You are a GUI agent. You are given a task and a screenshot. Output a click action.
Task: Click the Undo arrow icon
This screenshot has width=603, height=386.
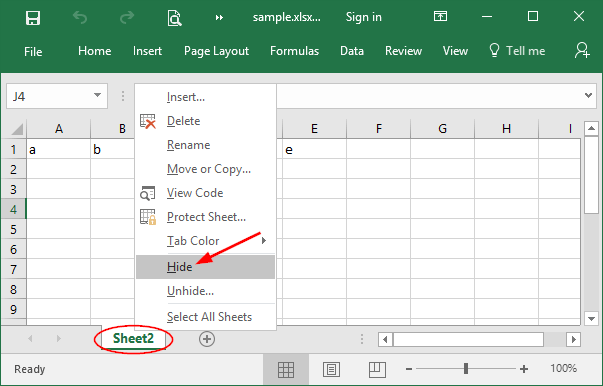click(x=80, y=17)
